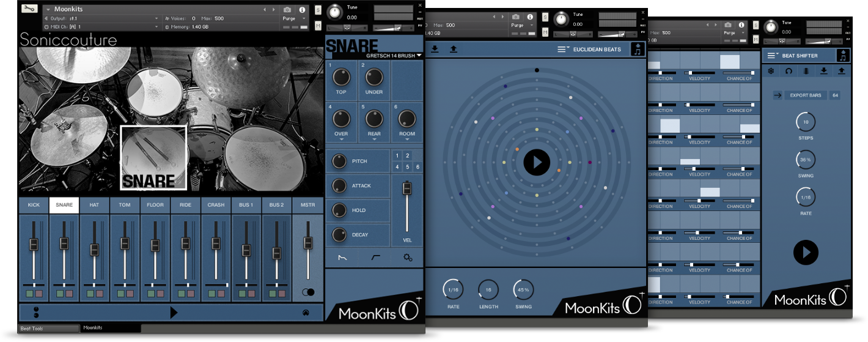Play the beat from the mixer bottom bar

174,313
